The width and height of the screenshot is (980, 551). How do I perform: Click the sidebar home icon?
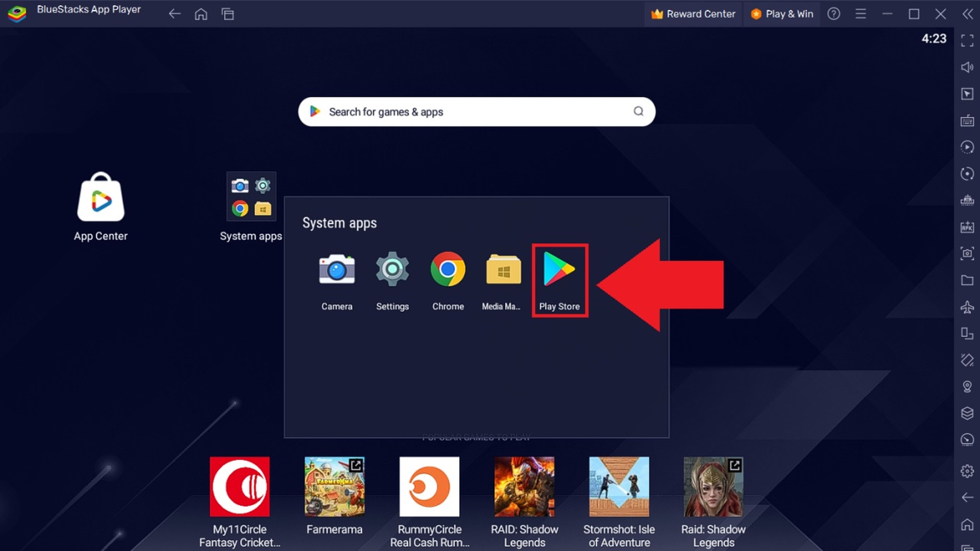967,524
